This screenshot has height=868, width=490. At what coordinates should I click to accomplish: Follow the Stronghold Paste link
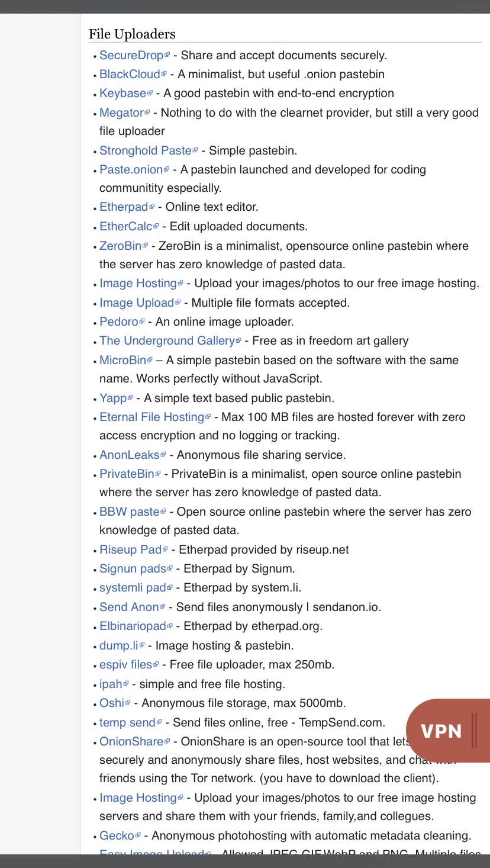[x=145, y=150]
